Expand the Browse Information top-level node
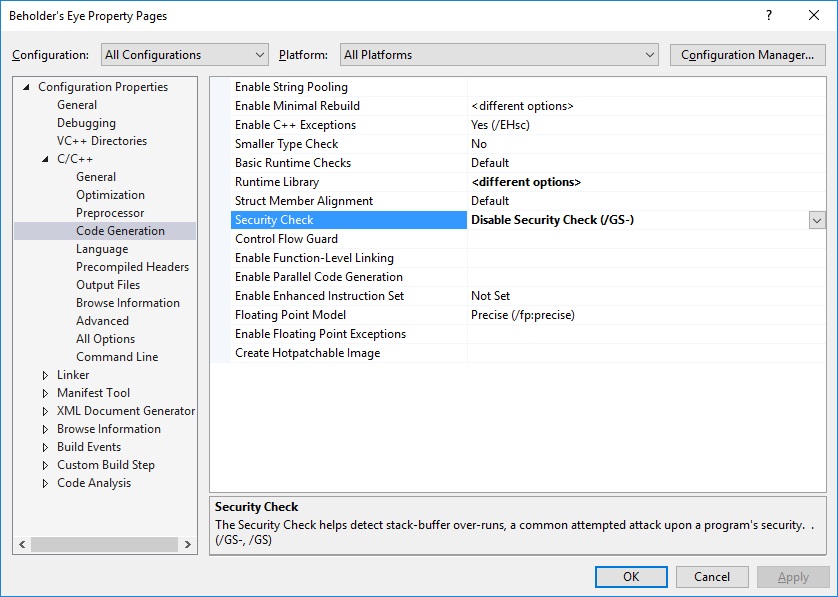The height and width of the screenshot is (597, 838). [45, 429]
